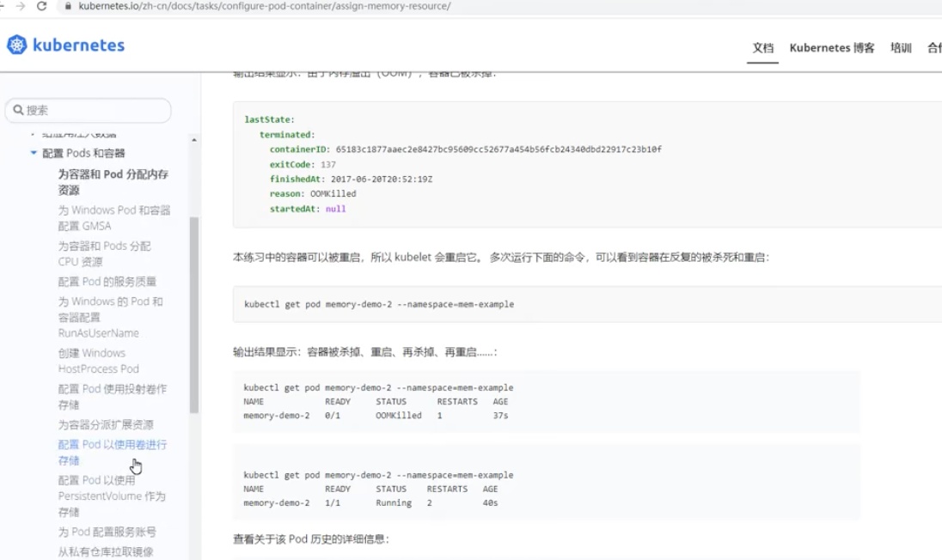Click the finishedAt timestamp value
Screen dimensions: 942x560
pyautogui.click(x=382, y=179)
